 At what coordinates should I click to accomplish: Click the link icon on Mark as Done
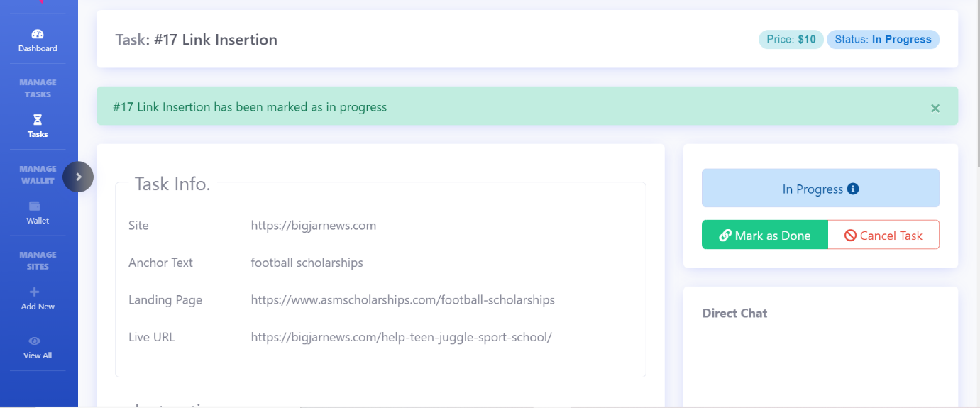(x=725, y=236)
